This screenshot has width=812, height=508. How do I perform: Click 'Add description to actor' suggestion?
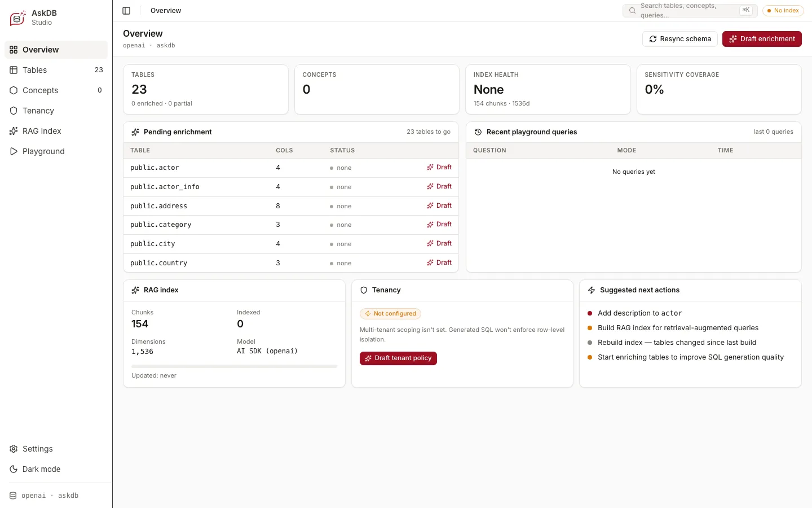[x=640, y=313]
